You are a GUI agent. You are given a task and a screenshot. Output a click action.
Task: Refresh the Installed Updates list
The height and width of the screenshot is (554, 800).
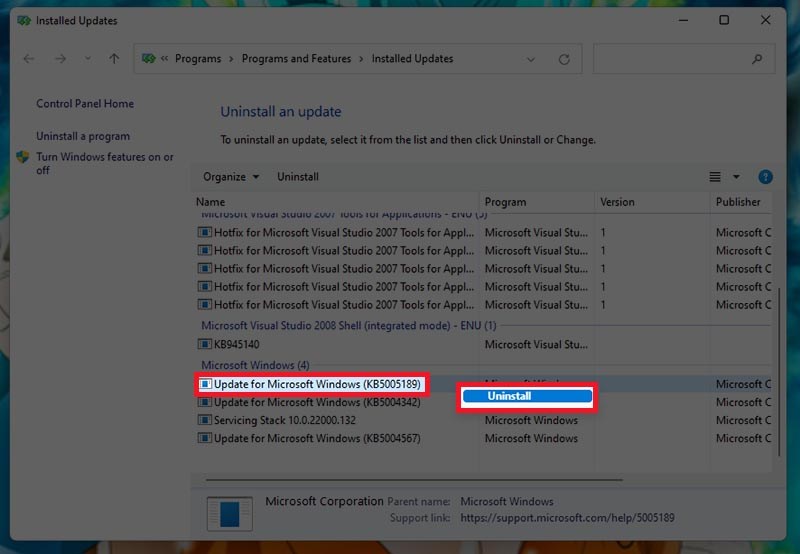[564, 59]
